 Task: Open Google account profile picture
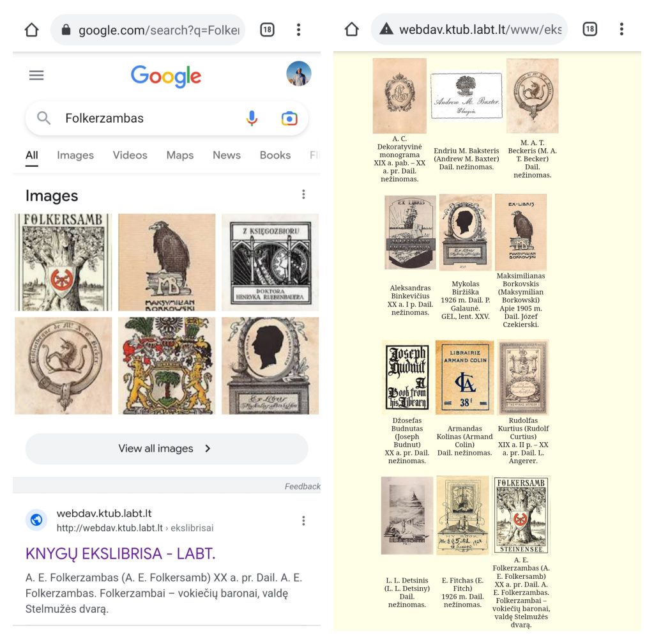click(x=299, y=74)
